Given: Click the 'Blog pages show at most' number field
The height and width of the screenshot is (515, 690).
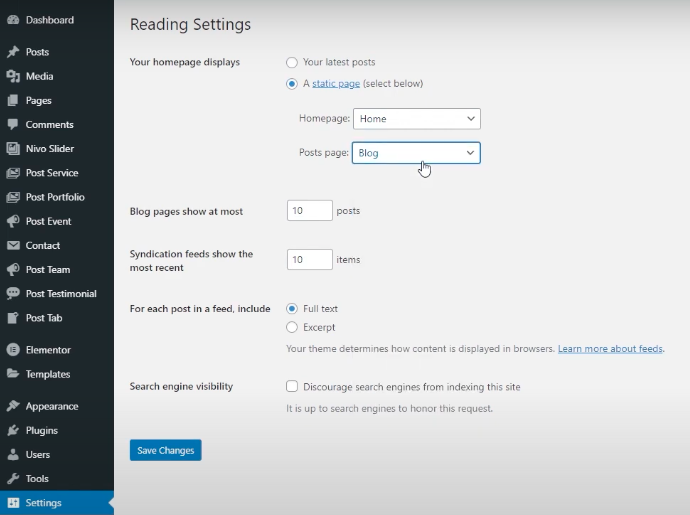Looking at the screenshot, I should point(309,211).
